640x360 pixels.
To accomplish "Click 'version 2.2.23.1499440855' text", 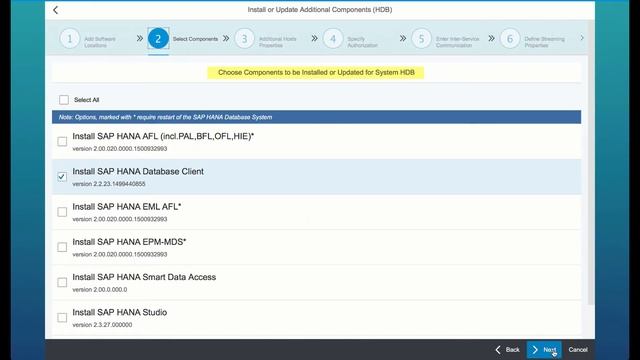I will pyautogui.click(x=109, y=184).
